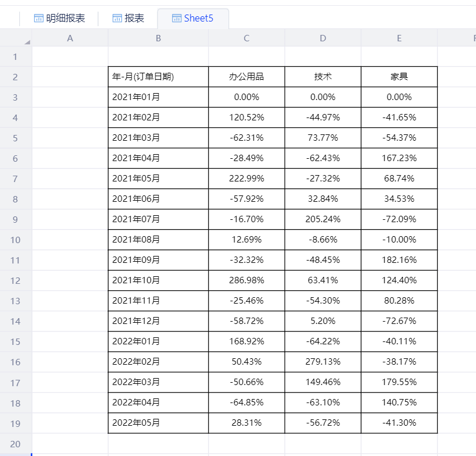Select row 1 header

[15, 57]
